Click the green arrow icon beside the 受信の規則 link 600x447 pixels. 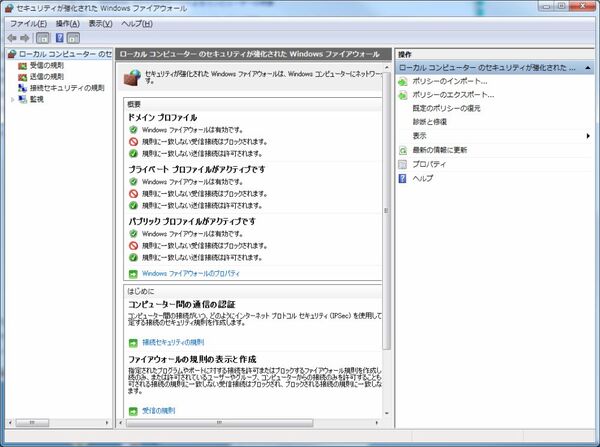133,411
